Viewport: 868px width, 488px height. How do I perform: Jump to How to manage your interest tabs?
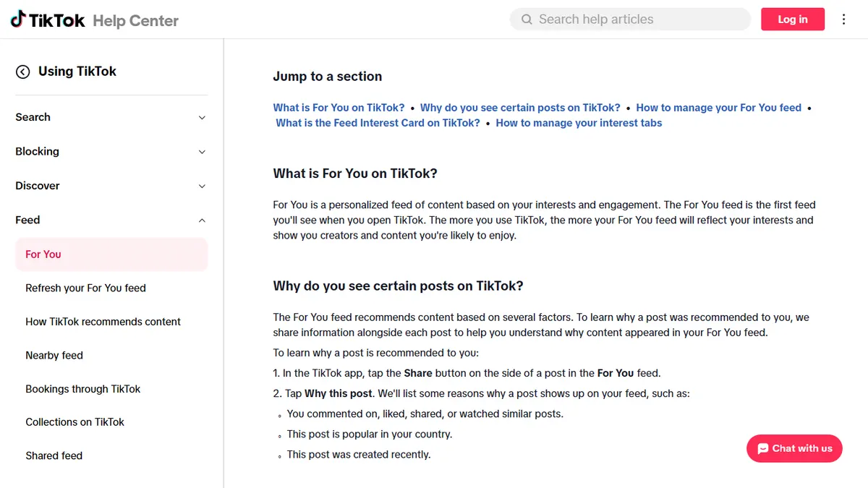click(x=579, y=123)
